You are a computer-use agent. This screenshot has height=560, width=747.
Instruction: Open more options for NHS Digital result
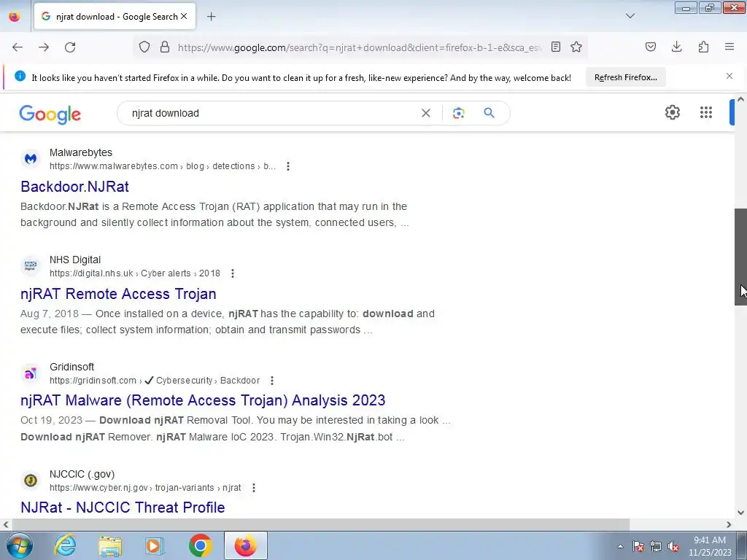(233, 273)
